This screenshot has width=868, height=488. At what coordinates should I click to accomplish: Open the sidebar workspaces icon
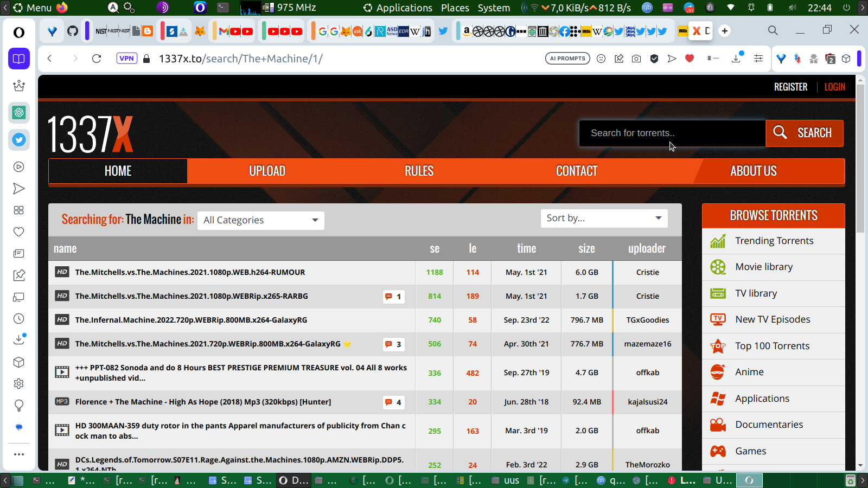19,210
